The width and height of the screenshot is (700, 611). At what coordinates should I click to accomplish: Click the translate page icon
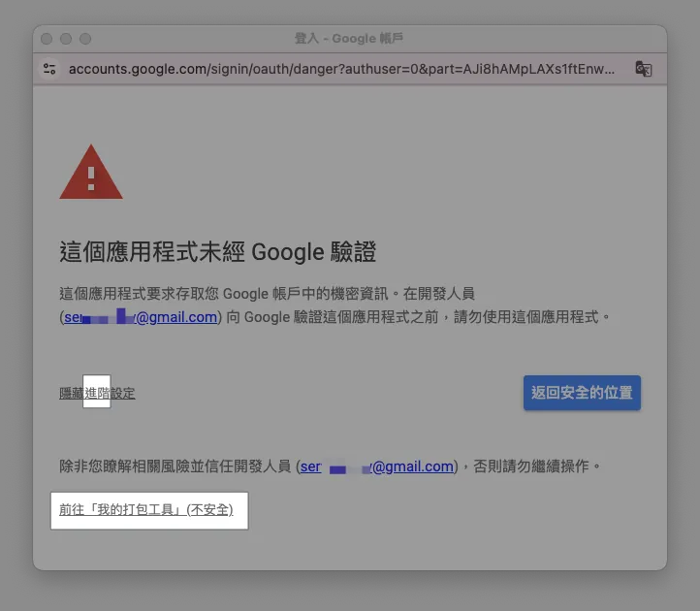(643, 69)
